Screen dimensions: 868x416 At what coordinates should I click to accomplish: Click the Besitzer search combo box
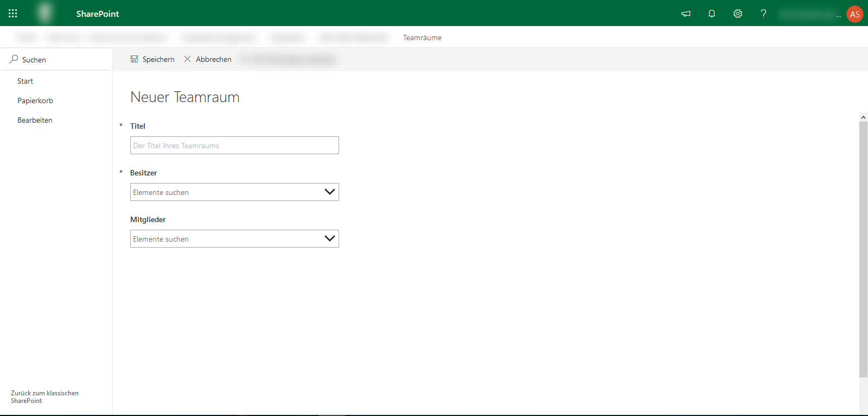tap(234, 192)
